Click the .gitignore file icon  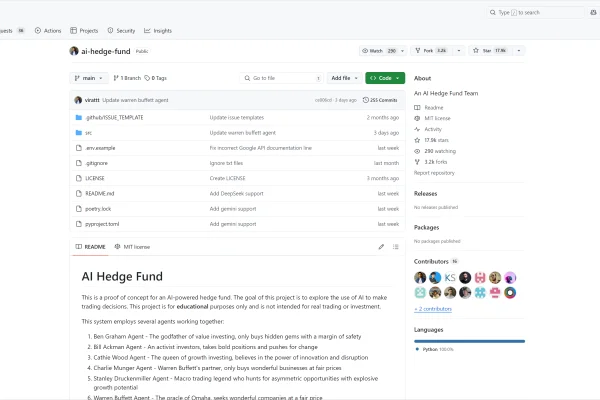[79, 163]
